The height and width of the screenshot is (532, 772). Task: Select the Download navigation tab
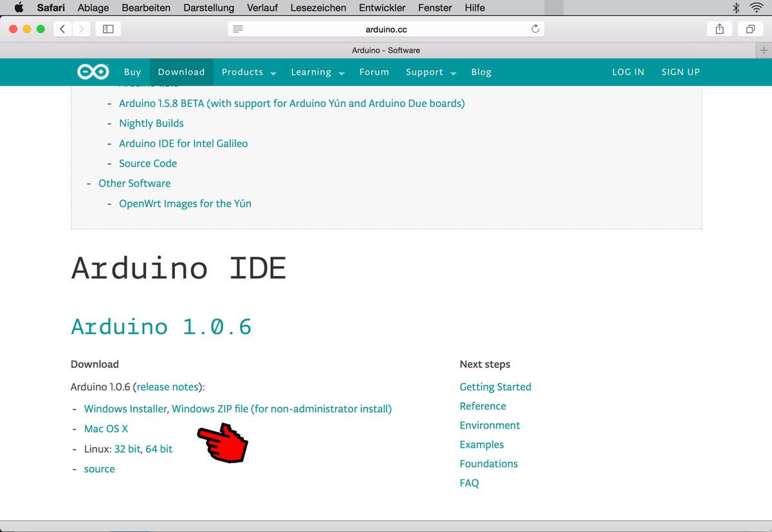coord(181,72)
